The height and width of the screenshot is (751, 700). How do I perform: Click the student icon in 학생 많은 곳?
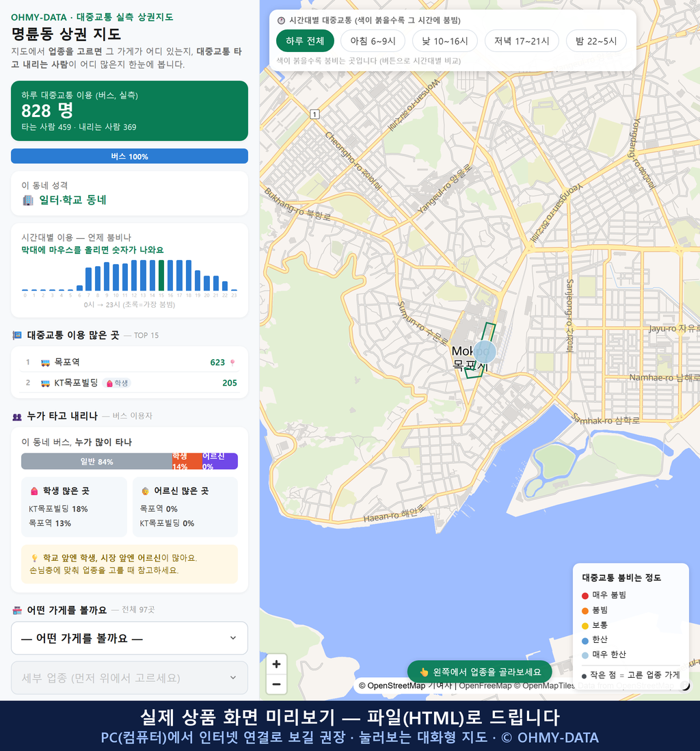34,491
